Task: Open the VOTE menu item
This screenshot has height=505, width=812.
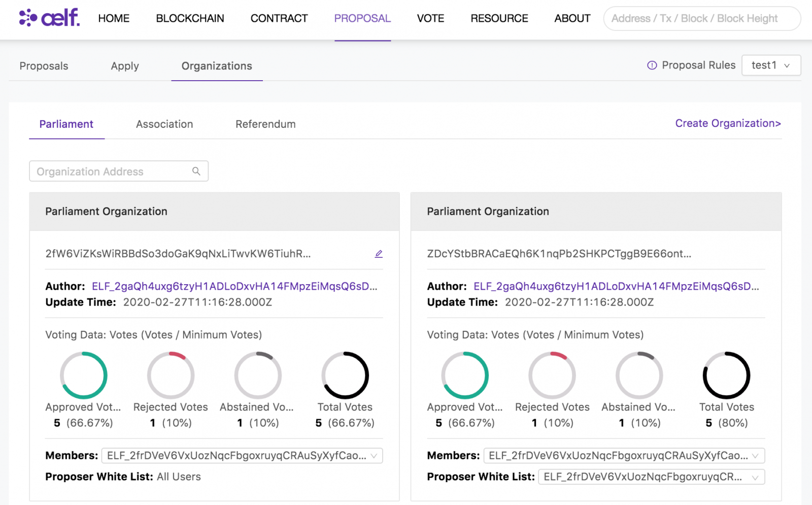Action: (x=430, y=19)
